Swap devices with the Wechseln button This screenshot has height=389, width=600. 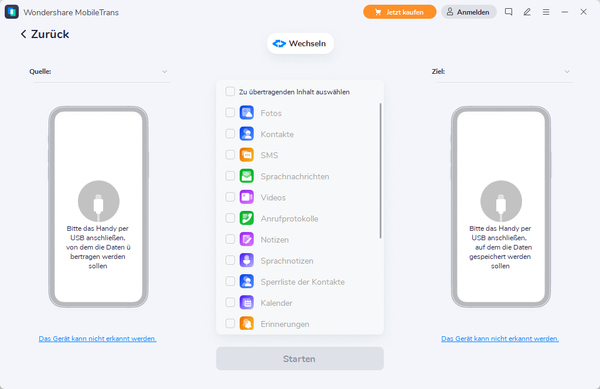click(300, 43)
